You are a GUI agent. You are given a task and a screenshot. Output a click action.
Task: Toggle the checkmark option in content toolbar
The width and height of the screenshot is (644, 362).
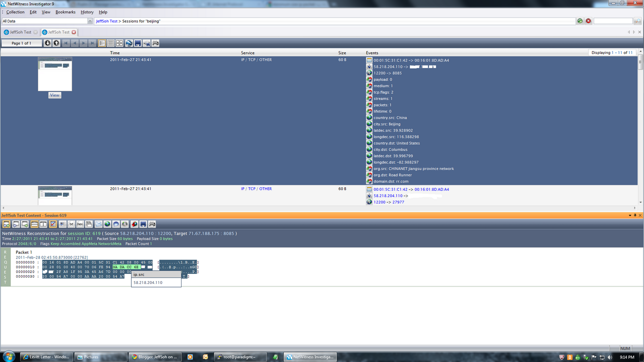click(53, 224)
